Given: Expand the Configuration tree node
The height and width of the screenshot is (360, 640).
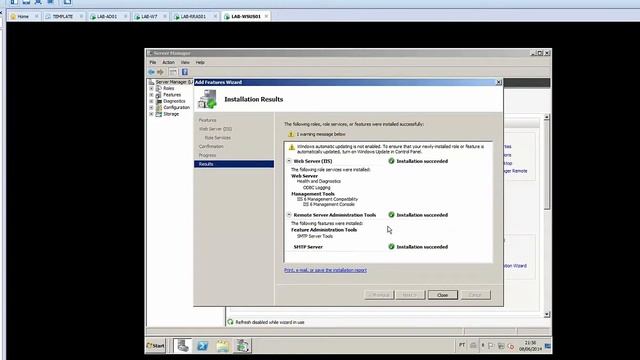Looking at the screenshot, I should (151, 108).
